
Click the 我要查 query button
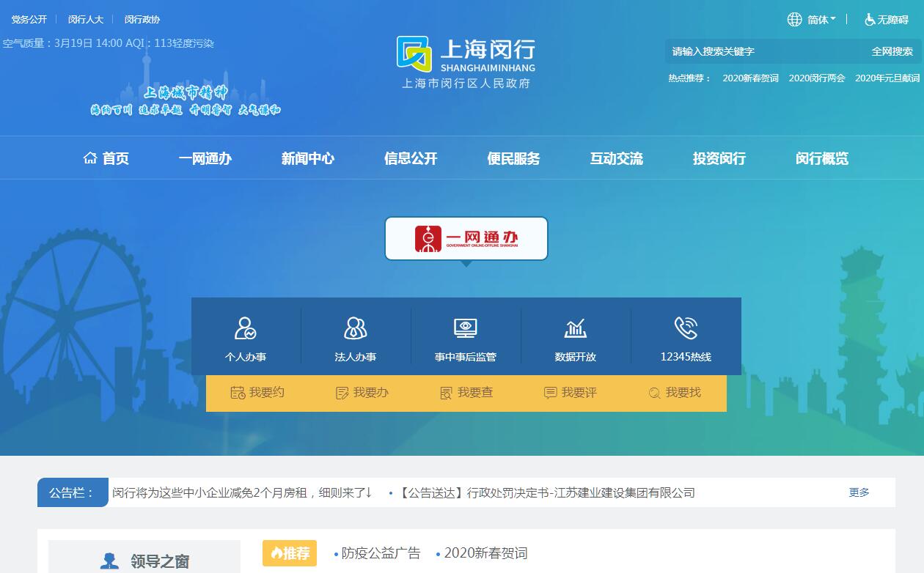(466, 393)
